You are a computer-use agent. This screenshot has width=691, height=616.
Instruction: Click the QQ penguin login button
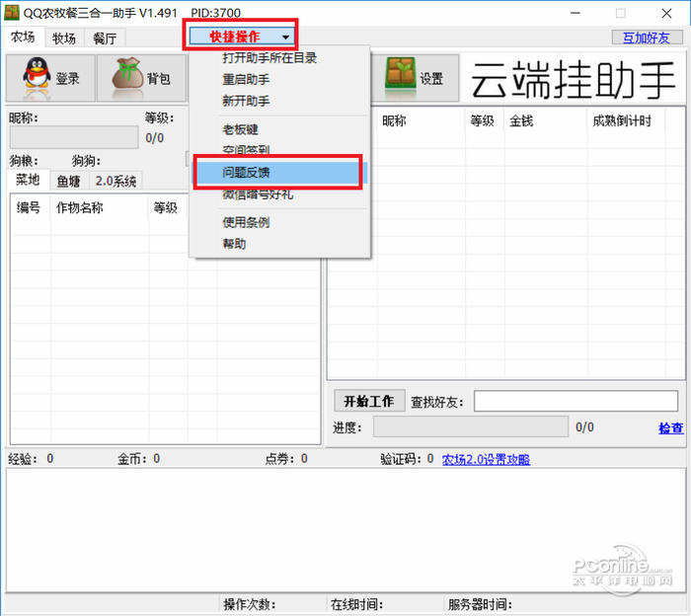pyautogui.click(x=50, y=78)
